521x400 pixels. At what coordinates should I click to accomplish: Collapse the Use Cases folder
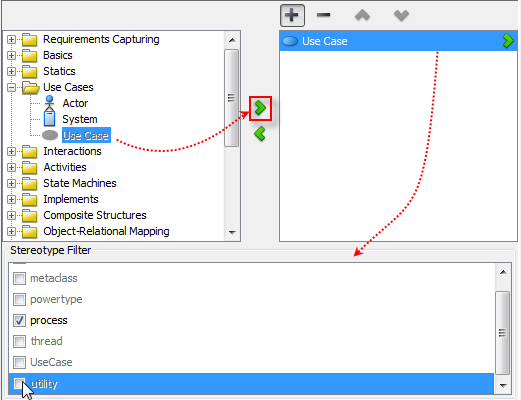[11, 87]
